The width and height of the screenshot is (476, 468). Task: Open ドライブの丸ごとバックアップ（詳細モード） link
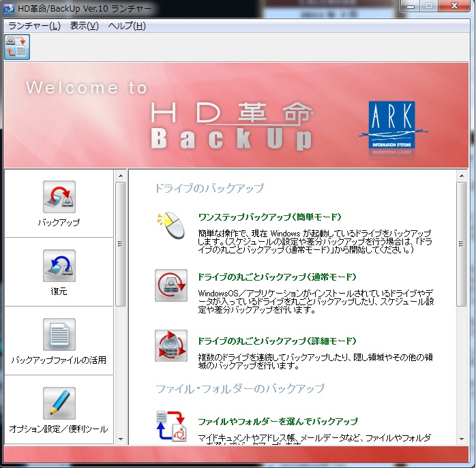pyautogui.click(x=277, y=341)
